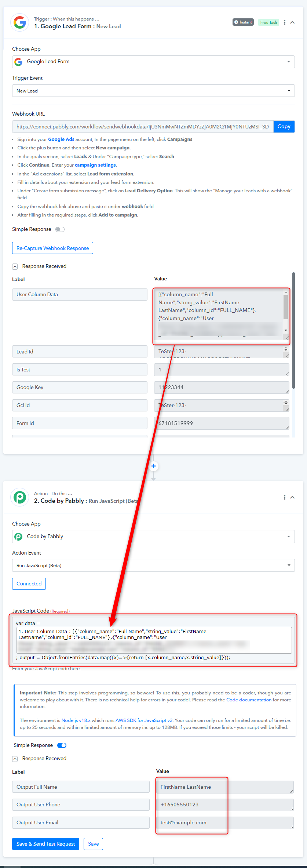Click Save & Send Test Request
The image size is (307, 868).
[45, 844]
